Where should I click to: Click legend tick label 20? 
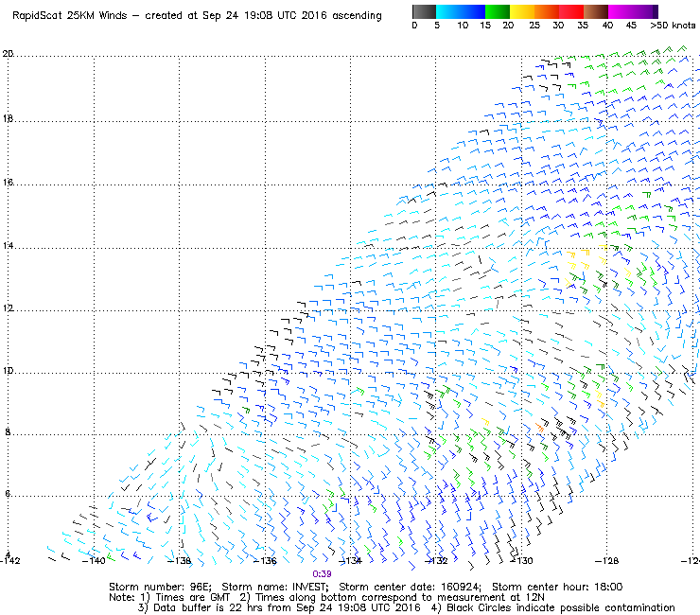pyautogui.click(x=508, y=26)
